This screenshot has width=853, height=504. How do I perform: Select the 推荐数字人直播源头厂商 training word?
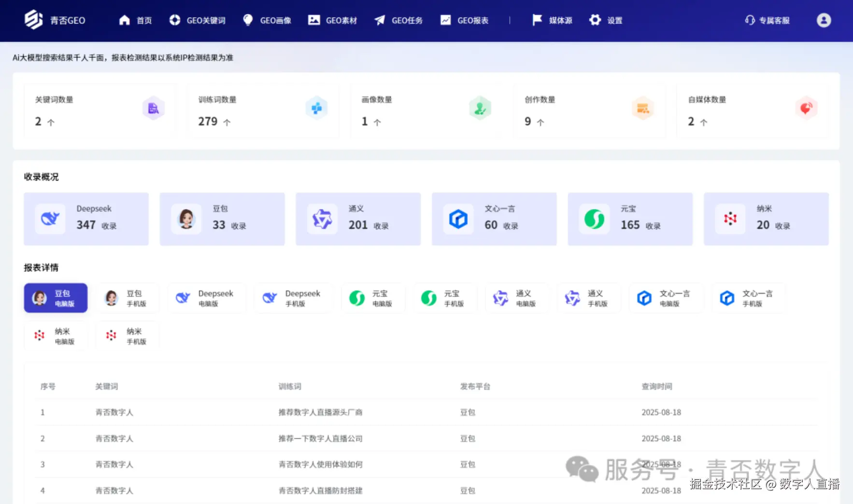tap(321, 412)
